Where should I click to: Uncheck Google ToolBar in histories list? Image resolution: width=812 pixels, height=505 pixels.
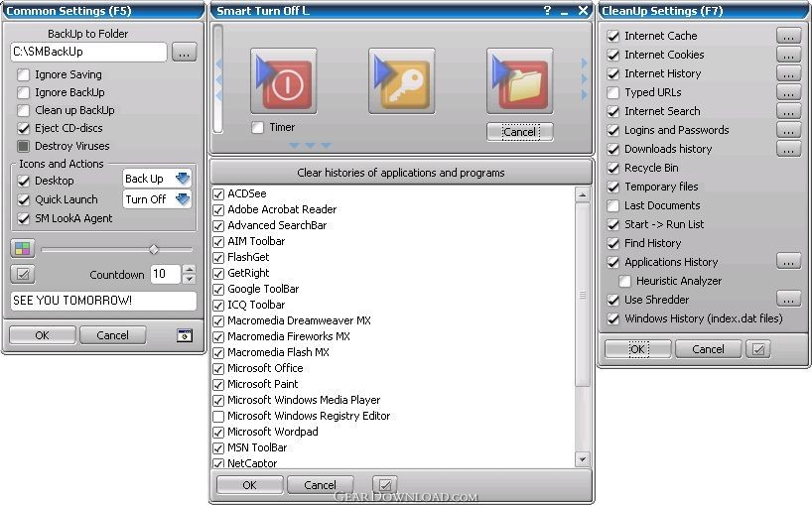[x=218, y=290]
